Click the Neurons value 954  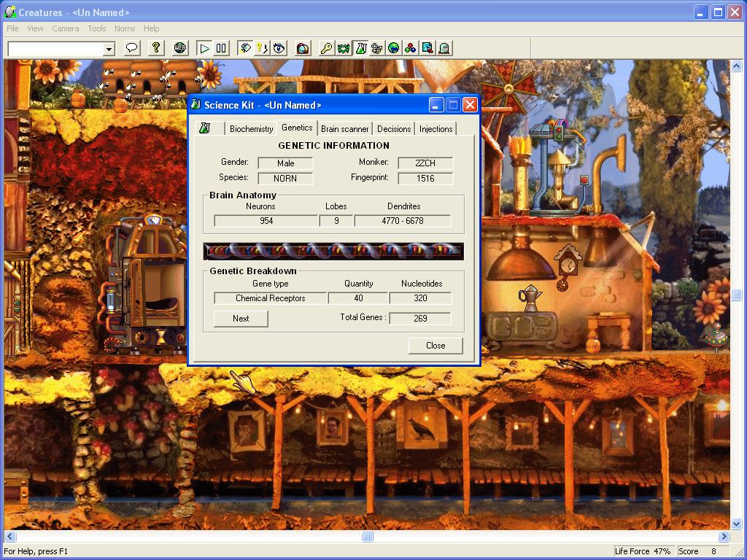(266, 221)
